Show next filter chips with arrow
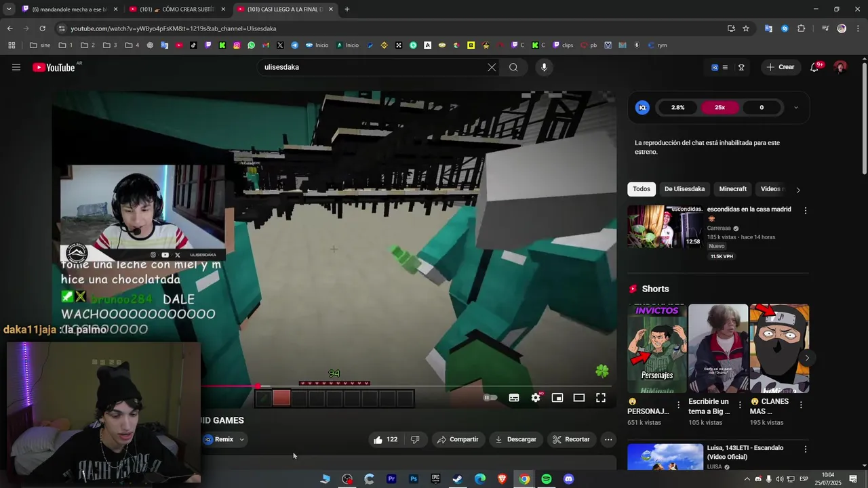This screenshot has height=488, width=868. (x=797, y=190)
